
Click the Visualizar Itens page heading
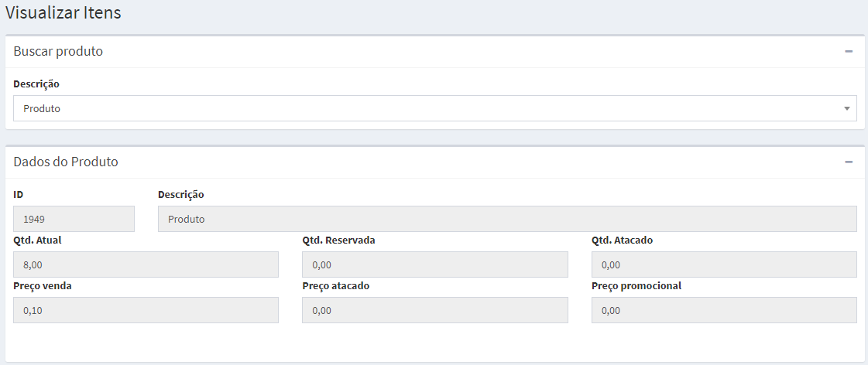[x=63, y=13]
